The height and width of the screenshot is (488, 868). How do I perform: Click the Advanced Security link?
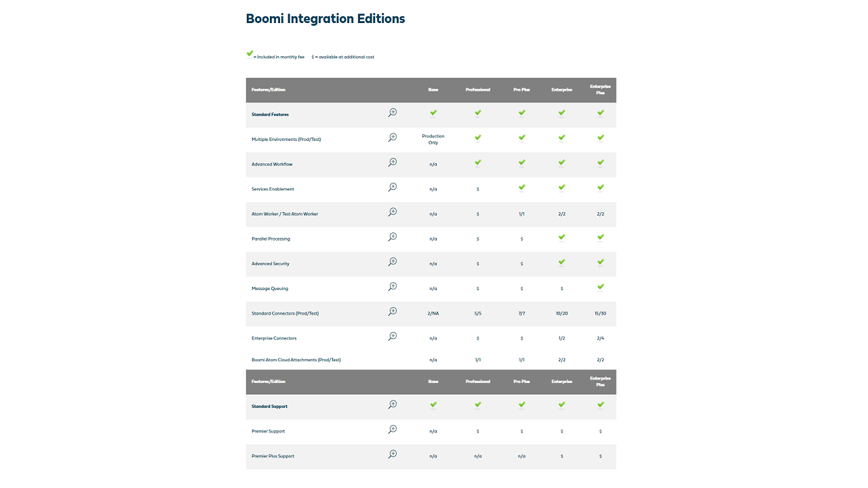point(271,264)
